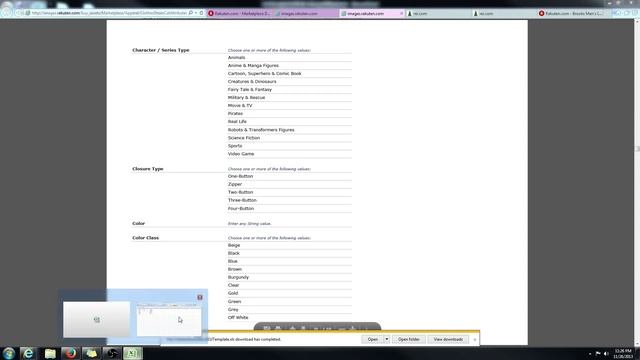The image size is (640, 360).
Task: Click Open folder in download bar
Action: [x=409, y=339]
